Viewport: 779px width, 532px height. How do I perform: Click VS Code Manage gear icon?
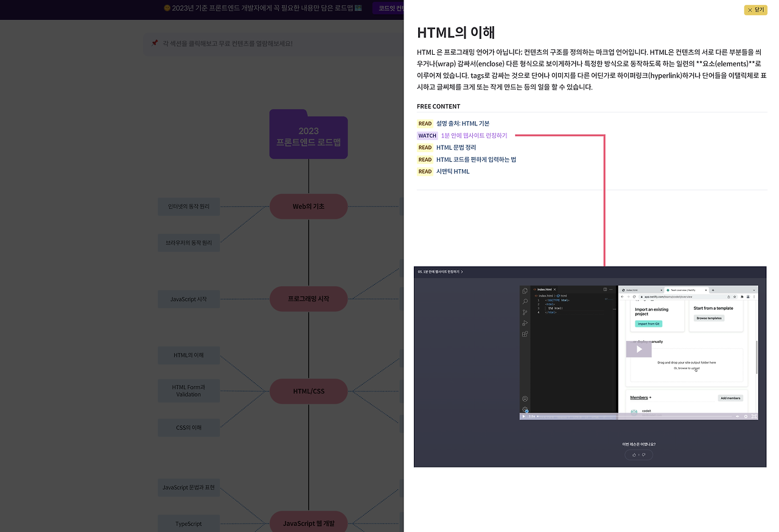pos(525,409)
